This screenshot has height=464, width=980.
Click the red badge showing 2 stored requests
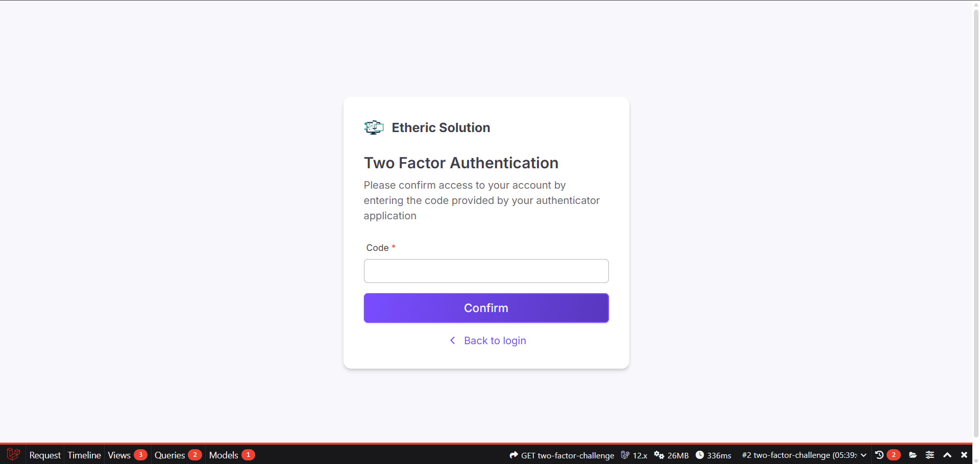click(894, 455)
